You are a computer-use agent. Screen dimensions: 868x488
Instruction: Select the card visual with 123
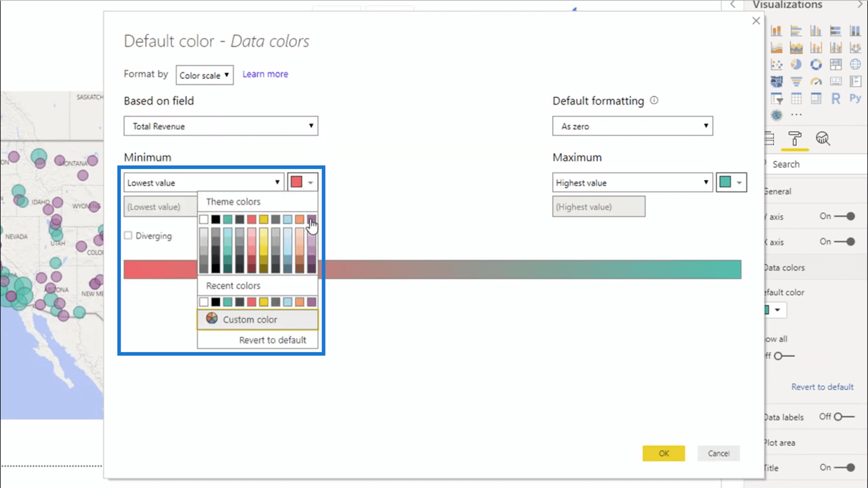pos(835,81)
